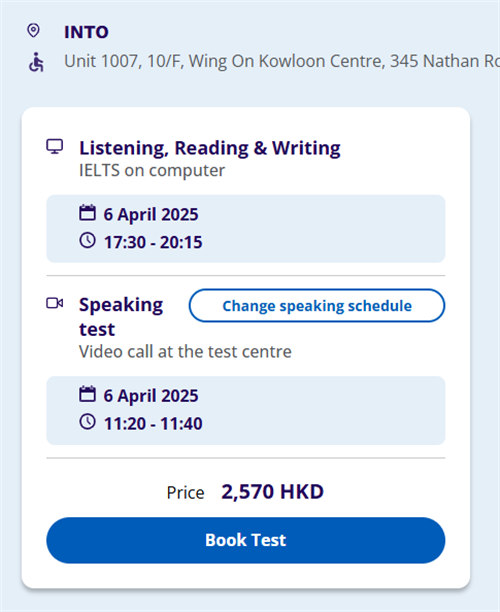
Task: Click Video call at the test centre text
Action: click(185, 352)
